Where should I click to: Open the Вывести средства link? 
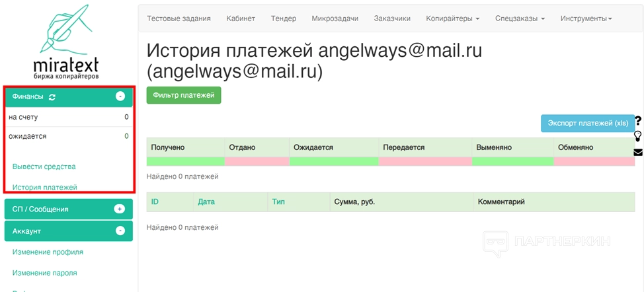(x=44, y=166)
